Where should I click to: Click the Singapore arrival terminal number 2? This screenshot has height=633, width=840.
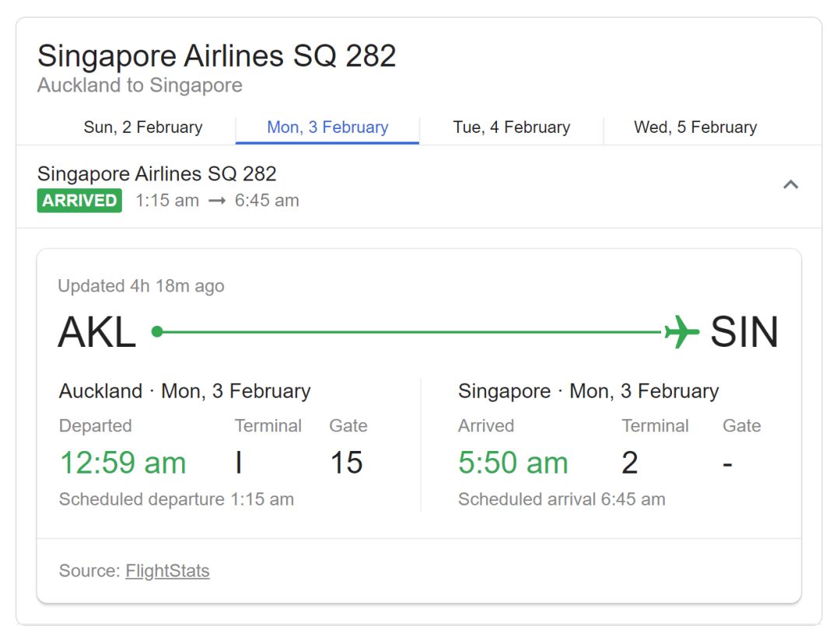click(x=629, y=463)
